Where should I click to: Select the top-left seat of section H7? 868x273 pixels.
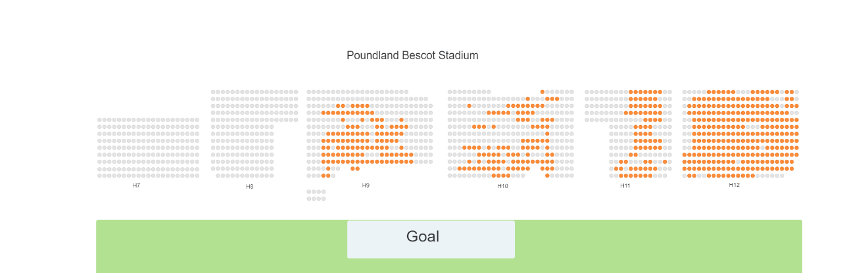[x=99, y=120]
